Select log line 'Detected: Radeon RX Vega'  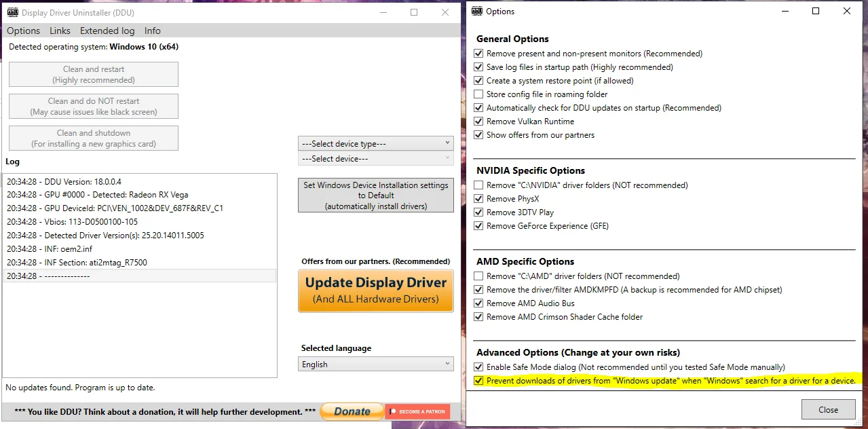(x=140, y=195)
